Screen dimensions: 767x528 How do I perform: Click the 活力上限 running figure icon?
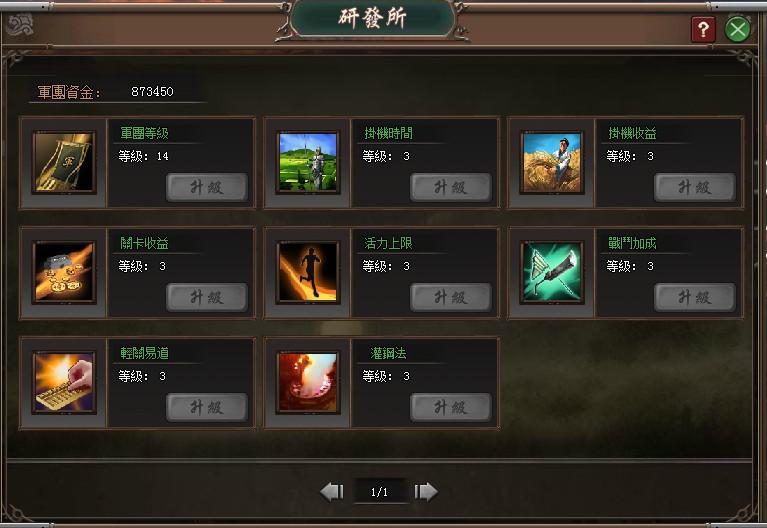(308, 273)
